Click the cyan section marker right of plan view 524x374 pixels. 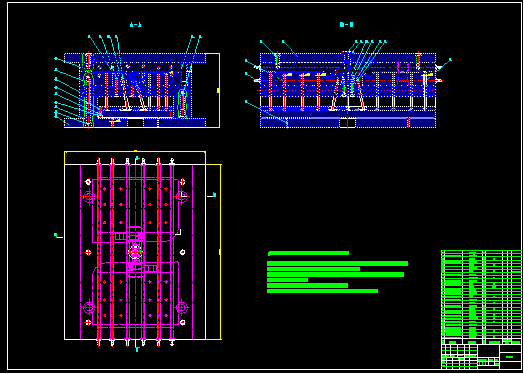point(212,195)
